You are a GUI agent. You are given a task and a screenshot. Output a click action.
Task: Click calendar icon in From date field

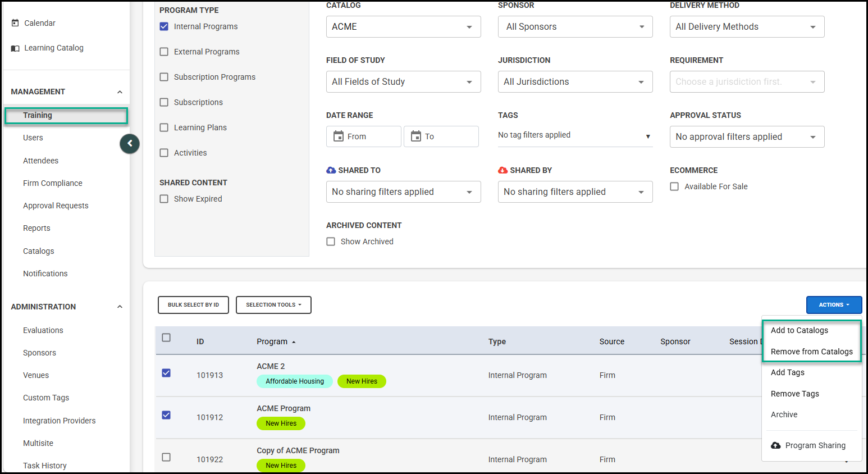click(x=339, y=136)
